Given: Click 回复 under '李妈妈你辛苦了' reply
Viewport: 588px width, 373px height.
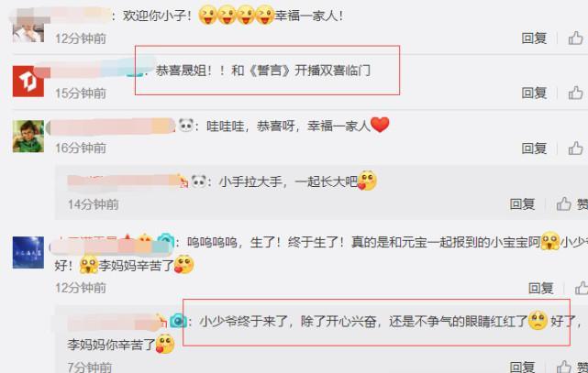Looking at the screenshot, I should [x=522, y=367].
